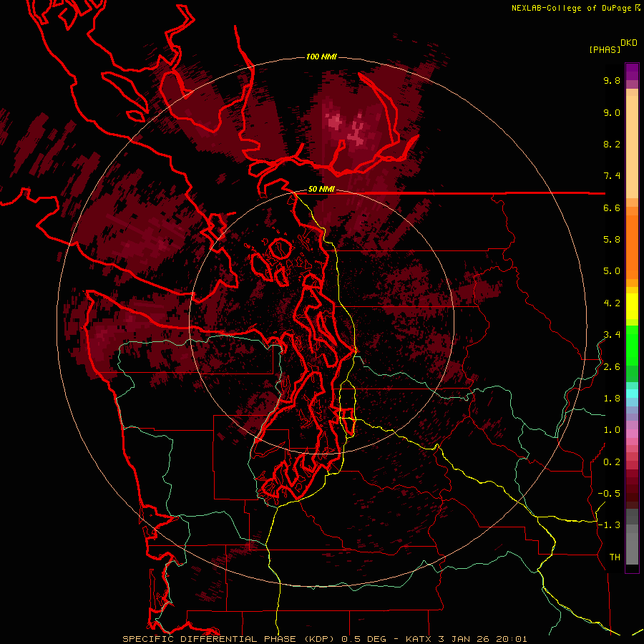Select the DKD label above the legend

pyautogui.click(x=629, y=43)
